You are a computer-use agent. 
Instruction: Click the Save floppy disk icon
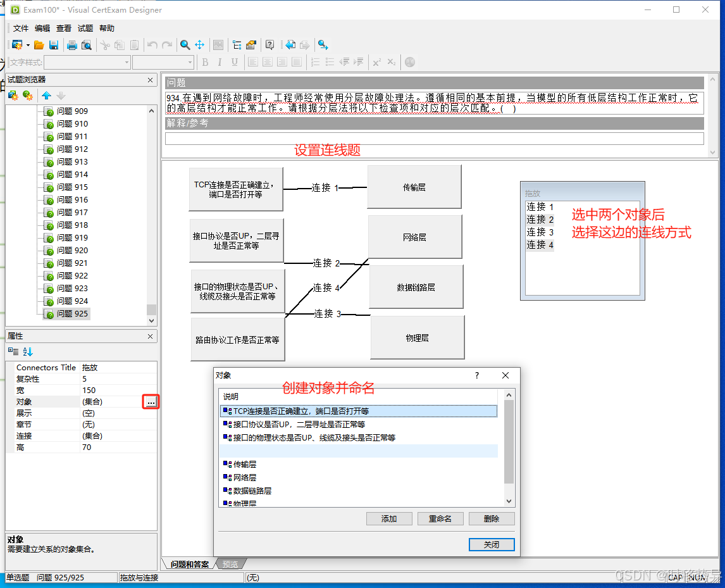point(54,45)
